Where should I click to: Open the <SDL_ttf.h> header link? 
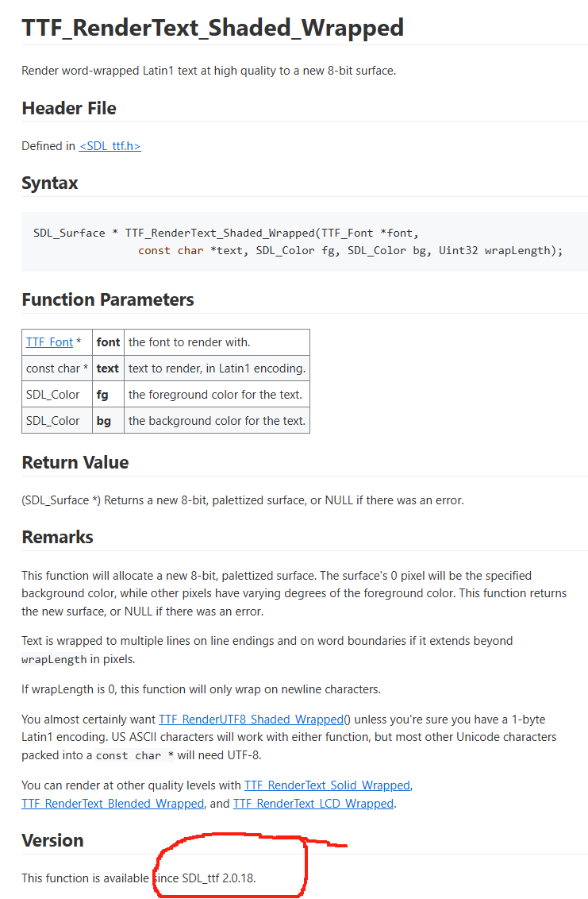110,146
